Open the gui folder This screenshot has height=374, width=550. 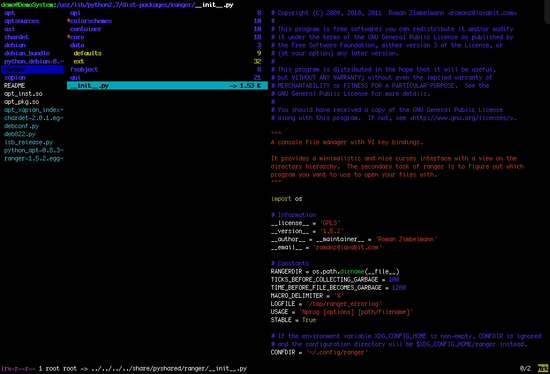pos(75,78)
